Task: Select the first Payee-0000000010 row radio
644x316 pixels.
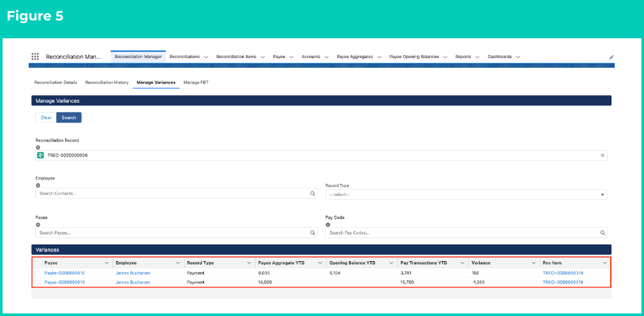Action: coord(37,273)
